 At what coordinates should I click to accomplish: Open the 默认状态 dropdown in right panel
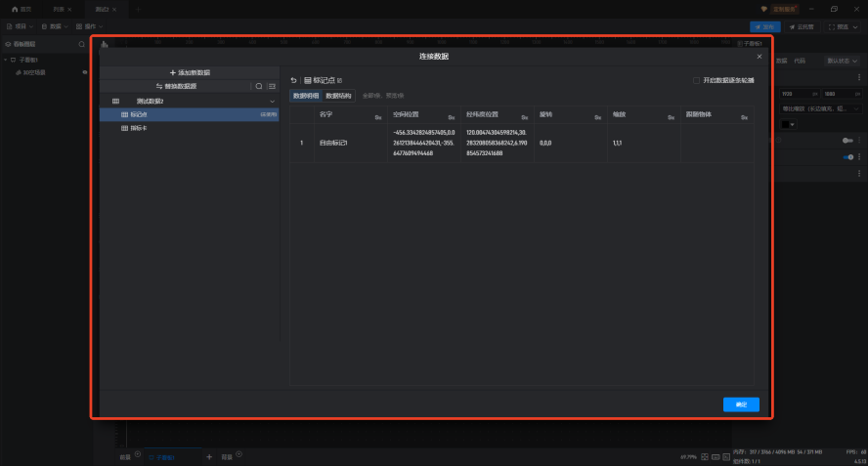coord(842,61)
